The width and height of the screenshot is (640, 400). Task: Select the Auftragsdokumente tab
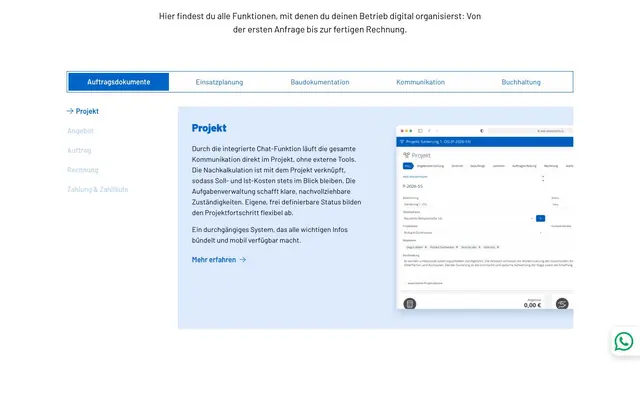coord(118,82)
